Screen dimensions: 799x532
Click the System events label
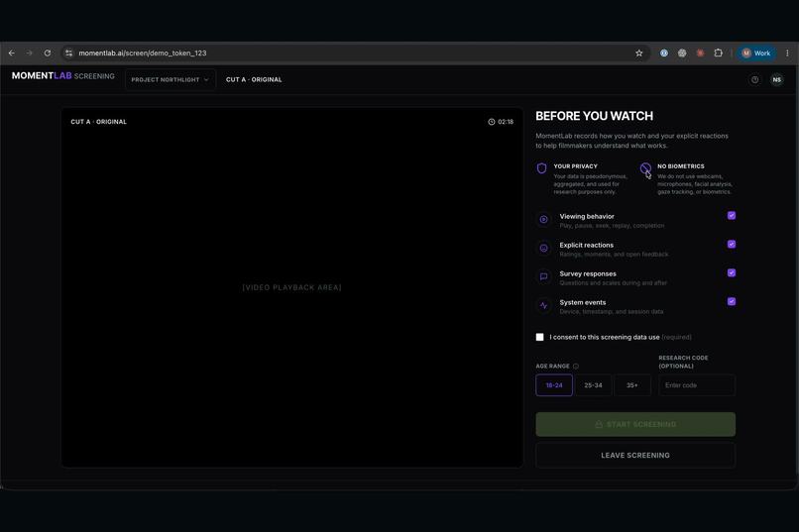click(x=583, y=302)
